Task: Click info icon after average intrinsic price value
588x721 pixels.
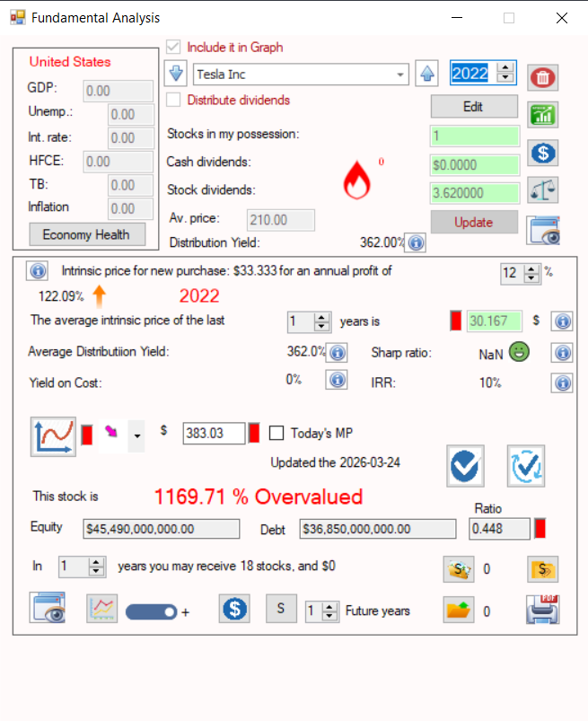Action: pyautogui.click(x=562, y=321)
